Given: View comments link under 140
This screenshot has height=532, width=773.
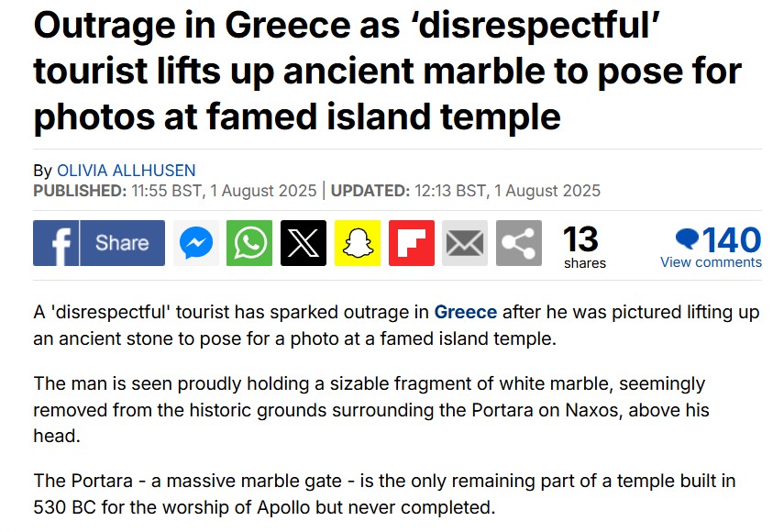Looking at the screenshot, I should (711, 262).
